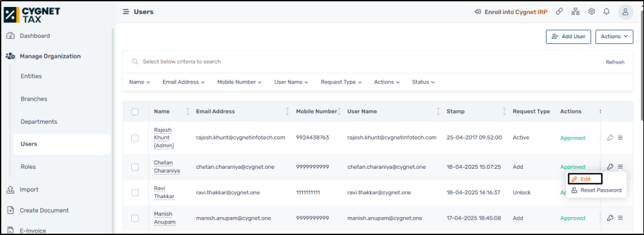Open Entities in the sidebar
Screen dimensions: 644x235
tap(31, 76)
